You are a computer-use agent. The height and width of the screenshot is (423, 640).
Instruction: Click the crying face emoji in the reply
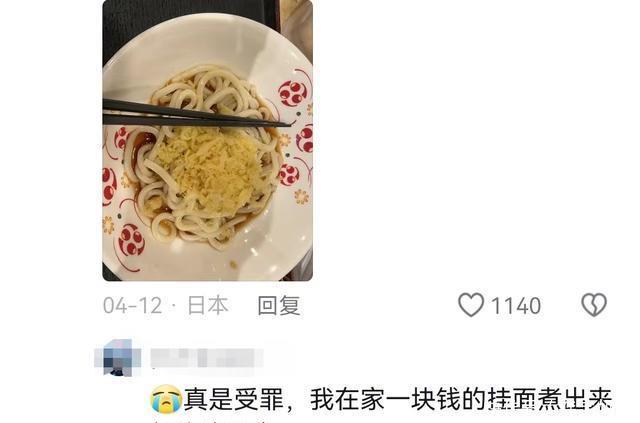click(166, 399)
